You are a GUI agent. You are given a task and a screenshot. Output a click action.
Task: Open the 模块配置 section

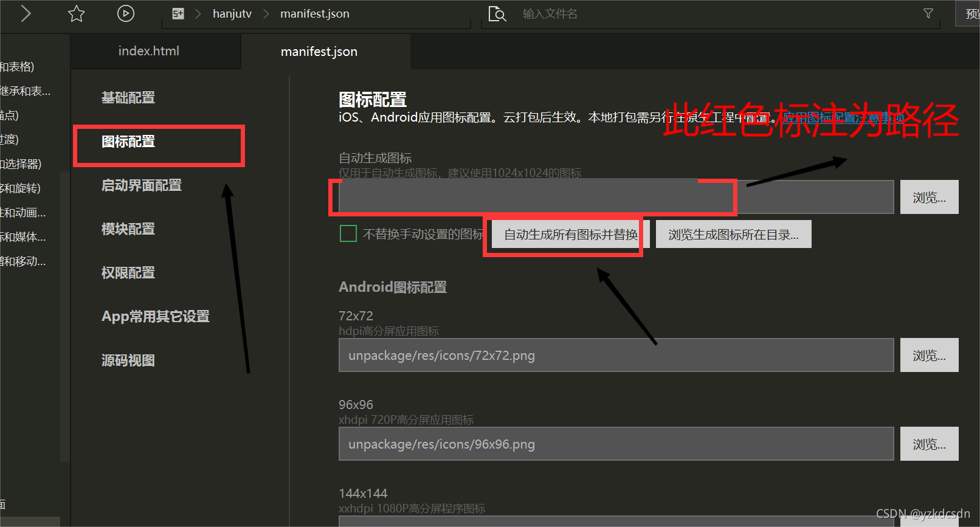tap(128, 229)
